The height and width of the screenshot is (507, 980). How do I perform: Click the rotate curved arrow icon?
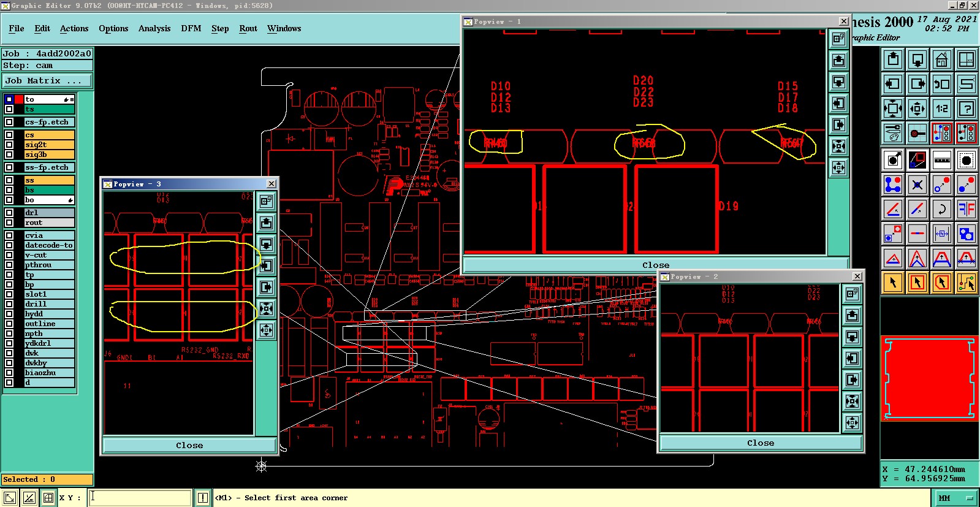(x=942, y=209)
